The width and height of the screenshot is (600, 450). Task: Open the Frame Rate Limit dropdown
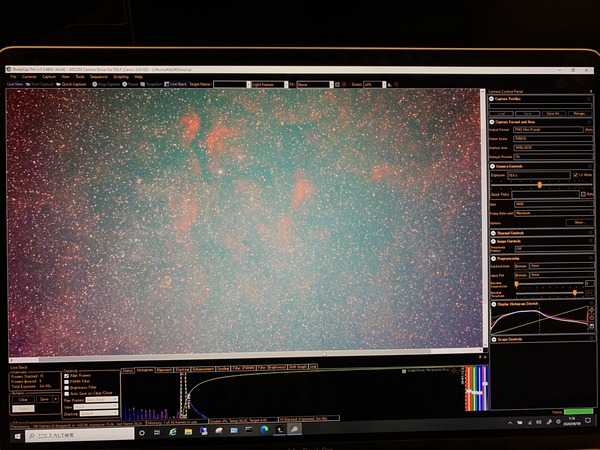pyautogui.click(x=554, y=213)
